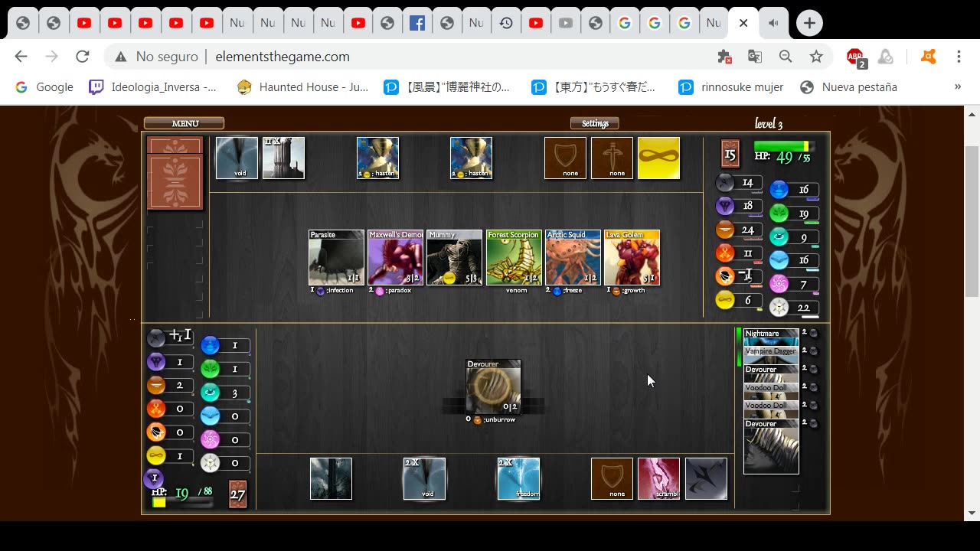The width and height of the screenshot is (980, 551).
Task: Click your deck counter showing 27
Action: point(238,494)
